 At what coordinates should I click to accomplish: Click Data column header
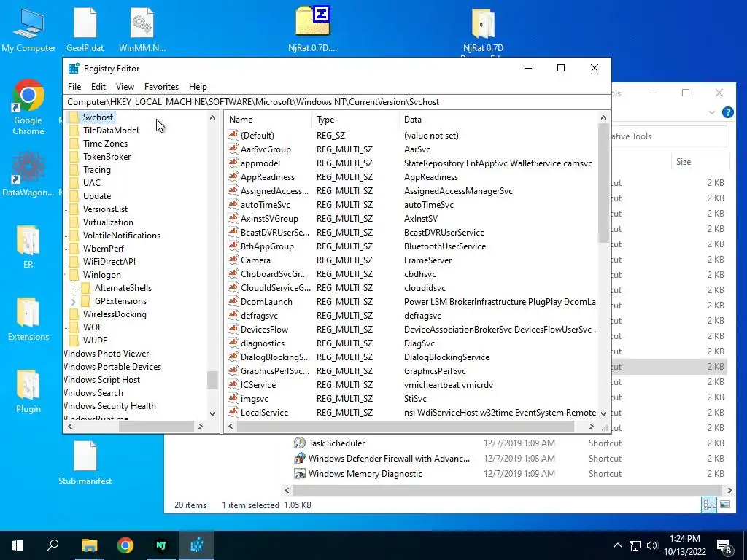pyautogui.click(x=499, y=120)
